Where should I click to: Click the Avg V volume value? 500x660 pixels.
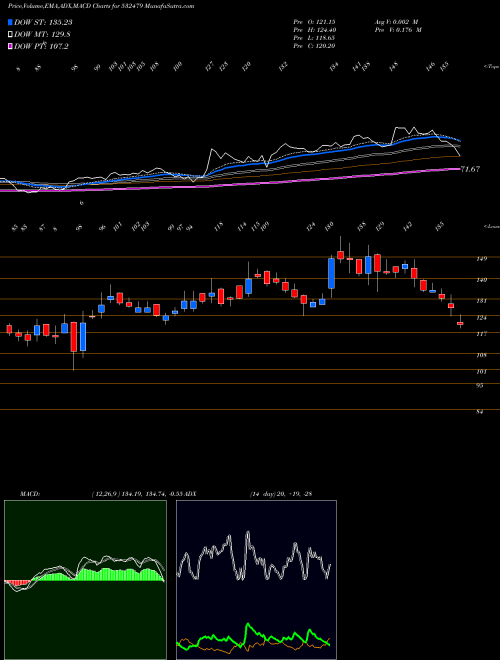[396, 21]
